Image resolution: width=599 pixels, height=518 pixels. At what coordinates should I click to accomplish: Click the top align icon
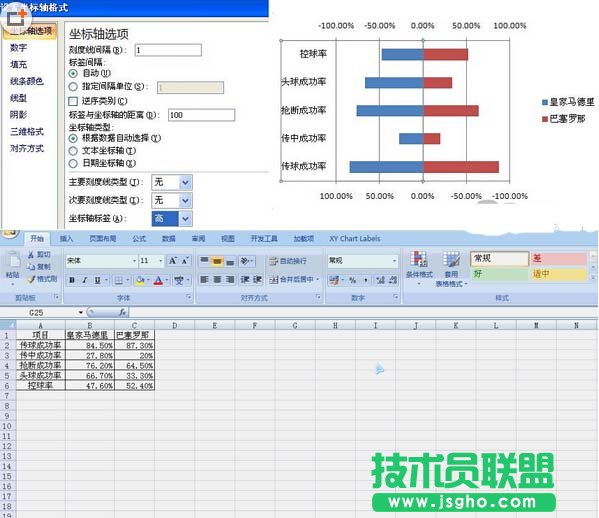204,261
